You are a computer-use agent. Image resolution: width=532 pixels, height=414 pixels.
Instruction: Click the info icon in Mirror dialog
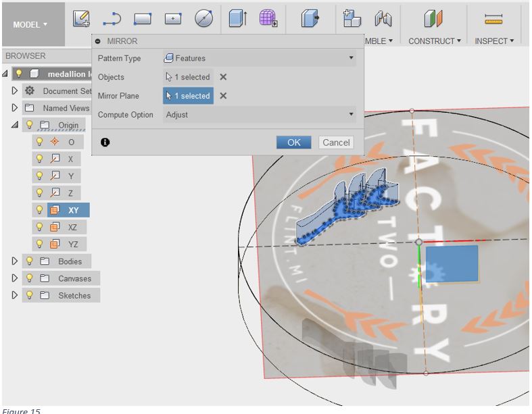pyautogui.click(x=105, y=143)
